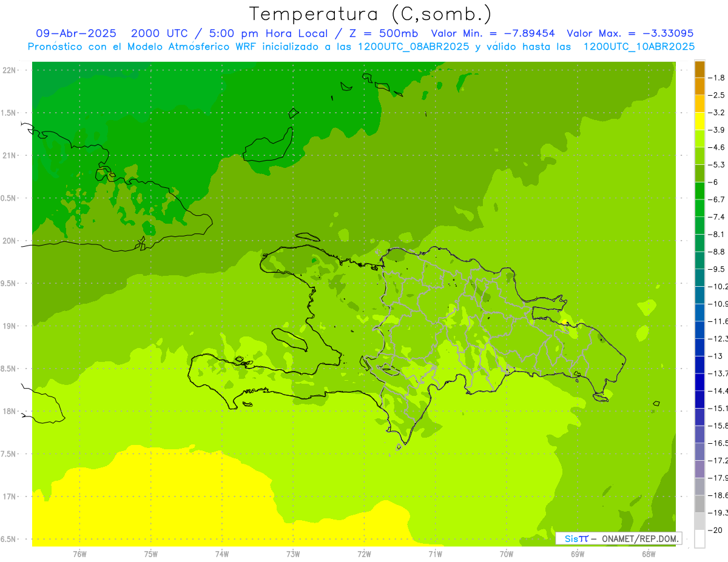This screenshot has width=728, height=562.
Task: Click the white legend swatch below -20
Action: 699,539
